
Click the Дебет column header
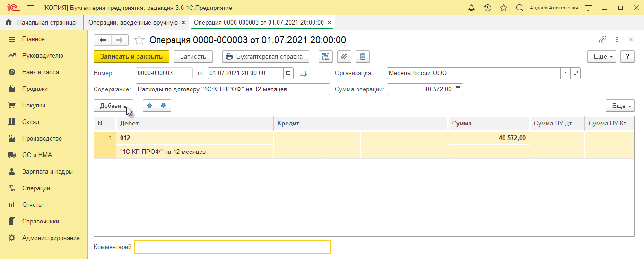click(195, 123)
